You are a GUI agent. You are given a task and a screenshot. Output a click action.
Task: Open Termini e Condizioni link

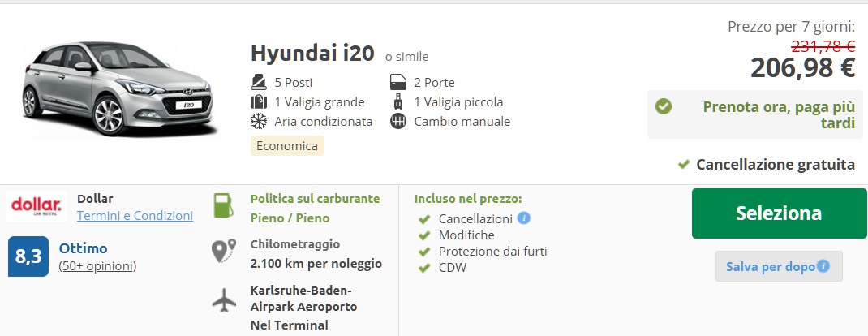135,215
